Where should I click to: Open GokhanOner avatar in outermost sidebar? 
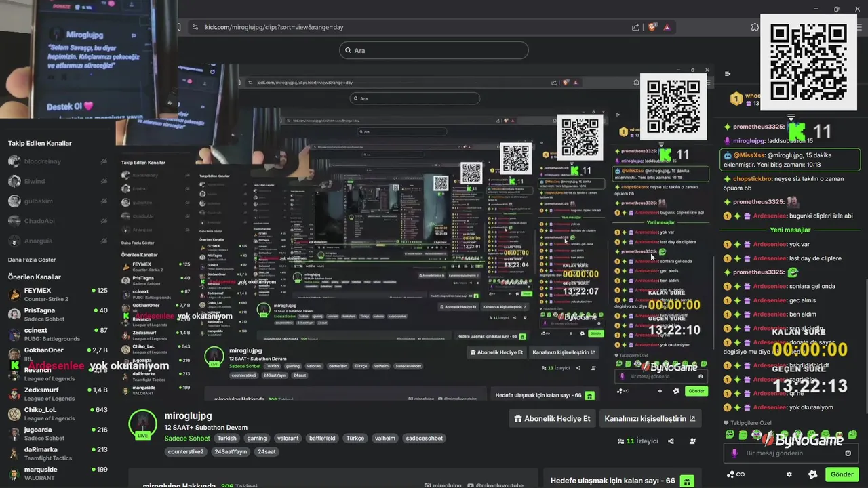pos(14,354)
